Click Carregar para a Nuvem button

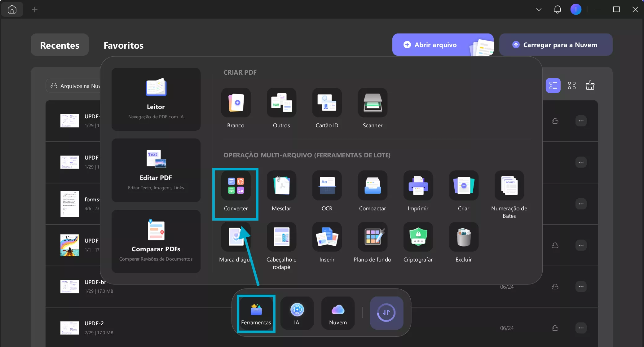coord(555,45)
